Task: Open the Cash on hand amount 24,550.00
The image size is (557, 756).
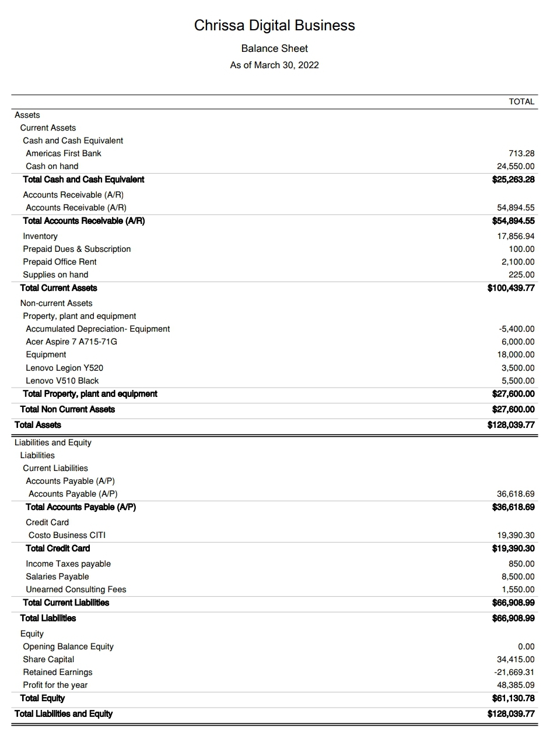Action: (x=516, y=166)
